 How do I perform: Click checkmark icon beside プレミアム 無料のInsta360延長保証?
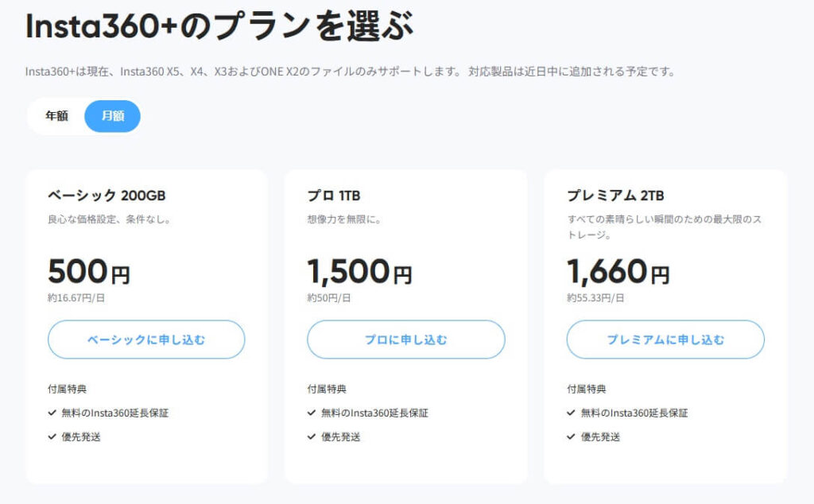pyautogui.click(x=572, y=413)
